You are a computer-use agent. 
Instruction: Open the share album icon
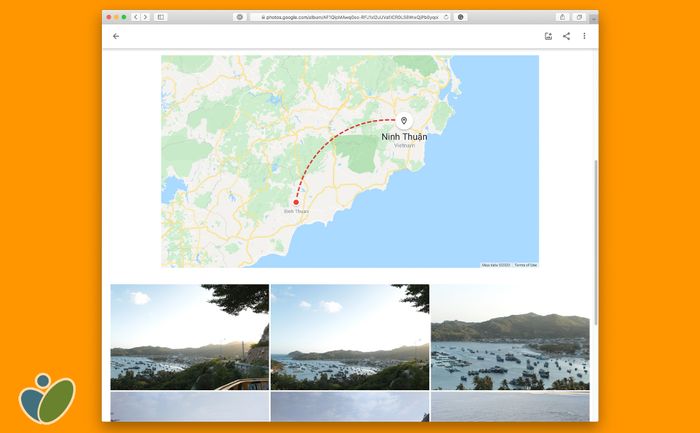point(566,36)
